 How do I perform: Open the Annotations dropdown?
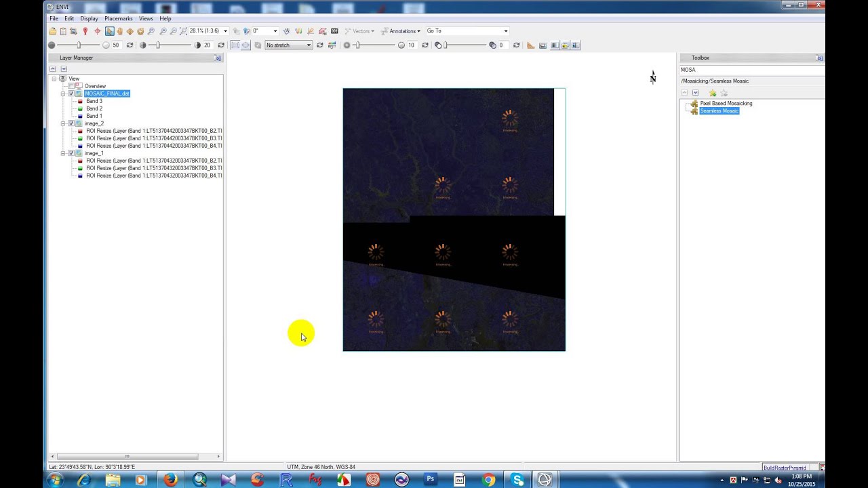[401, 31]
